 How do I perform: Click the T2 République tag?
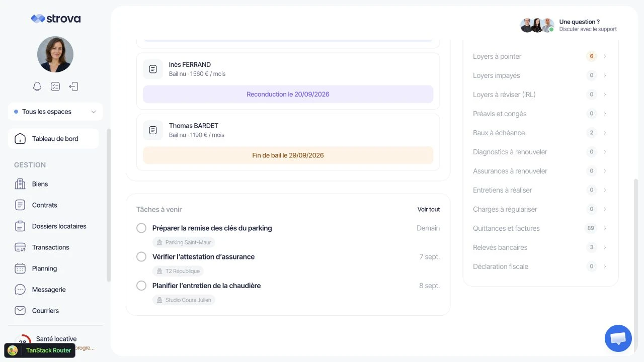(178, 271)
